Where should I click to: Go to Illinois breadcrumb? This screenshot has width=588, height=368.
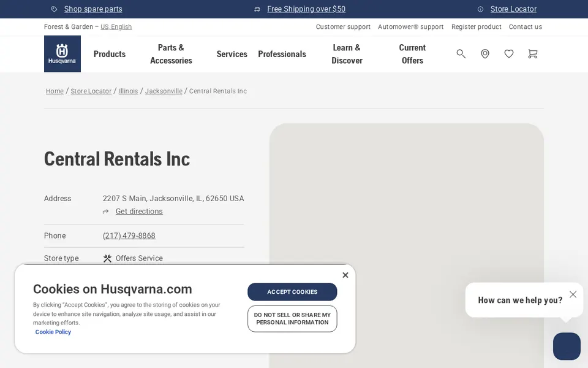click(128, 91)
